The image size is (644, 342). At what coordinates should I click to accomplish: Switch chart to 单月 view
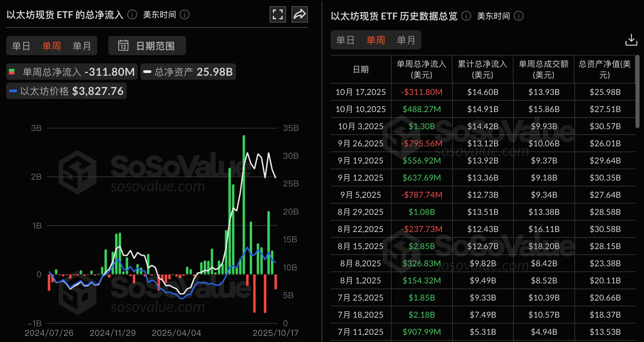pos(82,45)
